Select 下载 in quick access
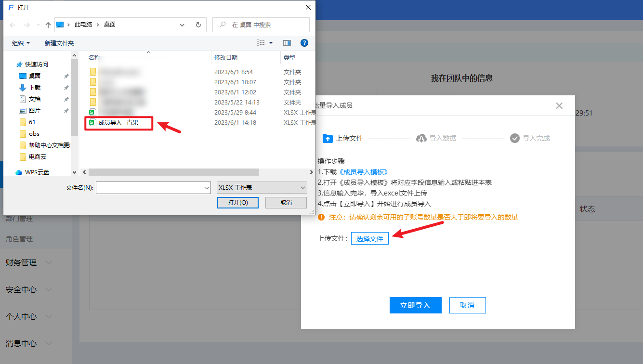 pos(35,87)
